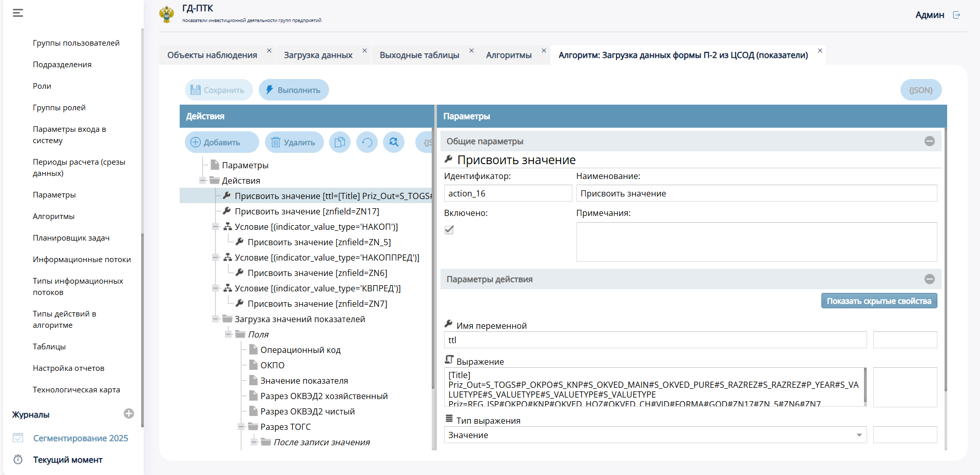
Task: Switch to Выходные таблицы tab
Action: click(x=419, y=55)
